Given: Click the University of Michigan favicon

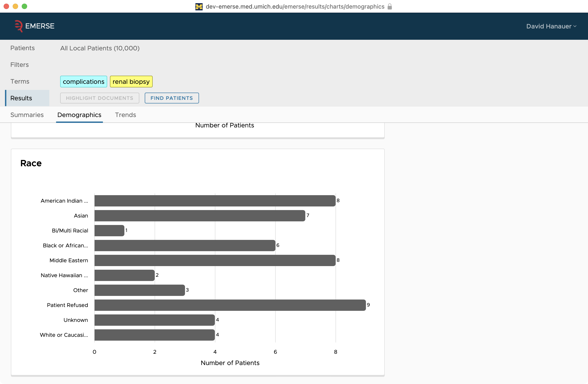Looking at the screenshot, I should (x=199, y=7).
